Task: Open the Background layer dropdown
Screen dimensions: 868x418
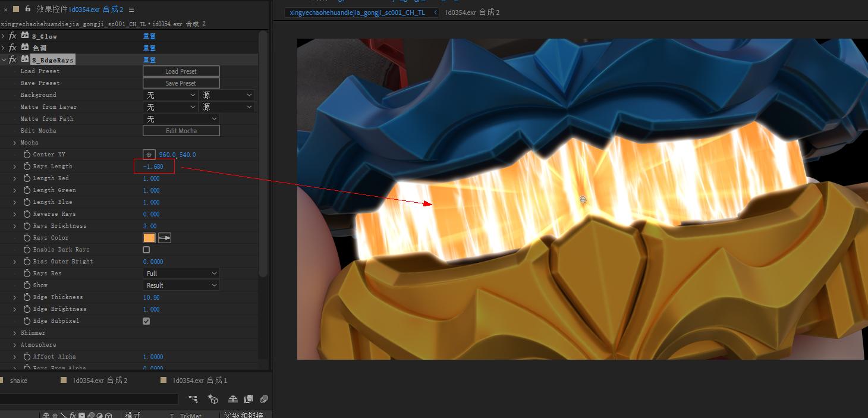Action: 171,95
